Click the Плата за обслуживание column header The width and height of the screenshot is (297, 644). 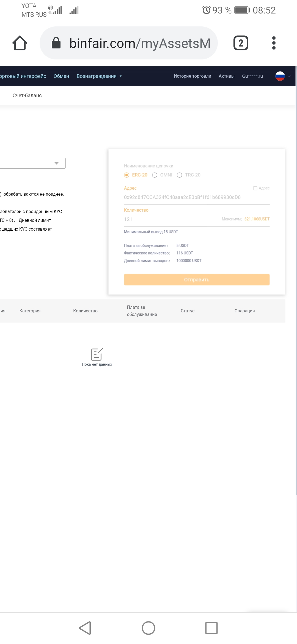click(x=142, y=311)
